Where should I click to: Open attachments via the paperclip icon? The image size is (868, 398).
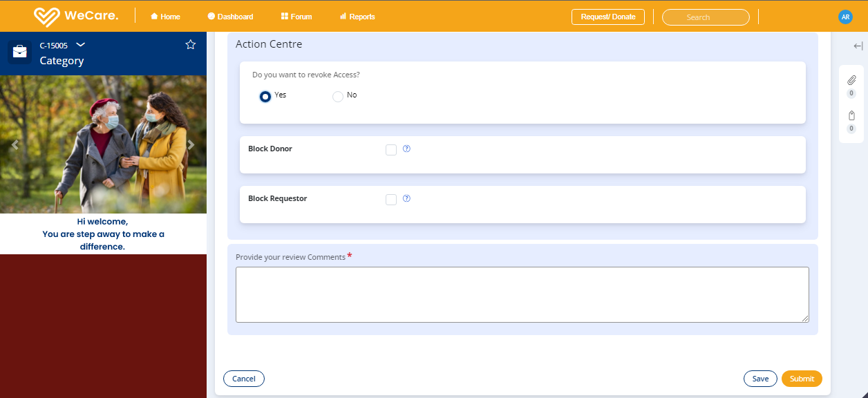(x=851, y=80)
